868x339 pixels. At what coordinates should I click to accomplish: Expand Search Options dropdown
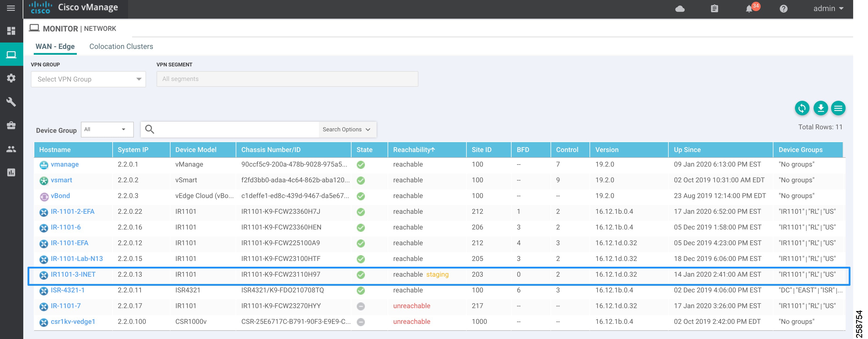coord(347,130)
